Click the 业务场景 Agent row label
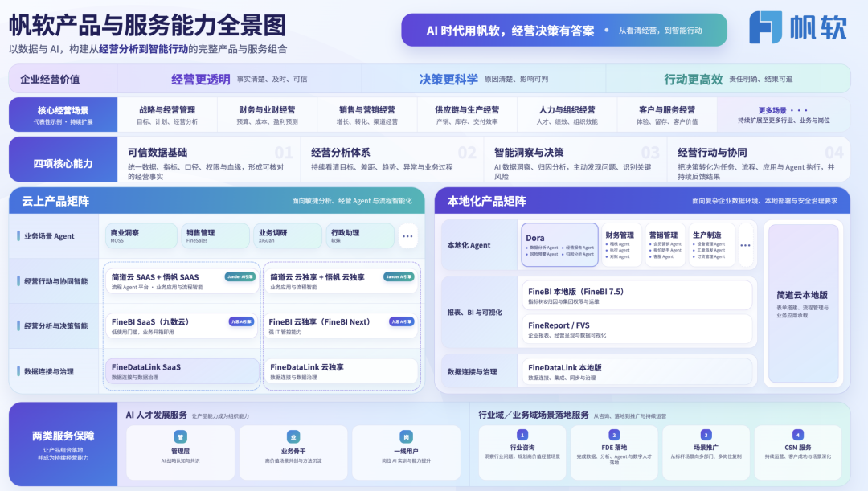The width and height of the screenshot is (868, 491). pyautogui.click(x=49, y=235)
